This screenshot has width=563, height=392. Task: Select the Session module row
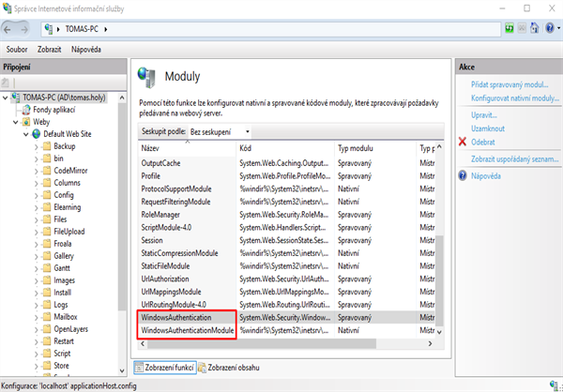[286, 240]
